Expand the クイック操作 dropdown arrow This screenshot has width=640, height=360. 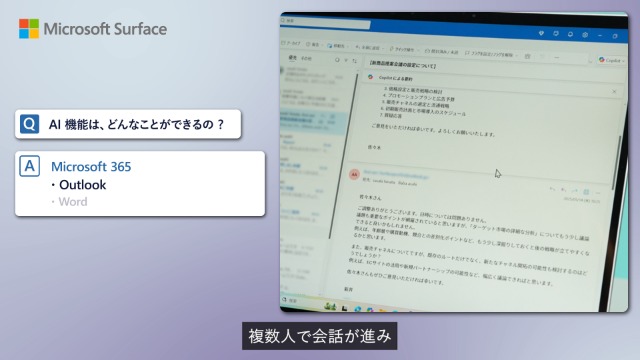(418, 50)
